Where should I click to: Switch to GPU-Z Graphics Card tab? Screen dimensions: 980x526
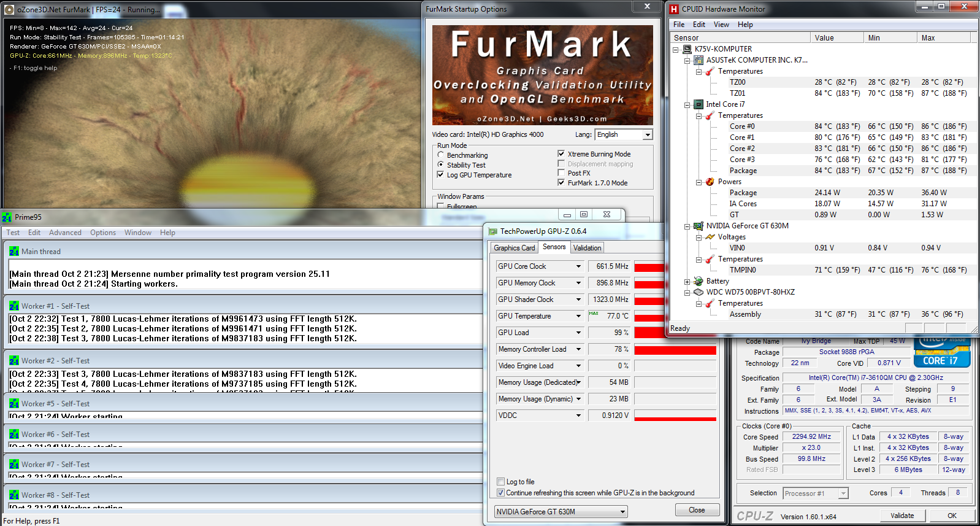click(x=515, y=248)
